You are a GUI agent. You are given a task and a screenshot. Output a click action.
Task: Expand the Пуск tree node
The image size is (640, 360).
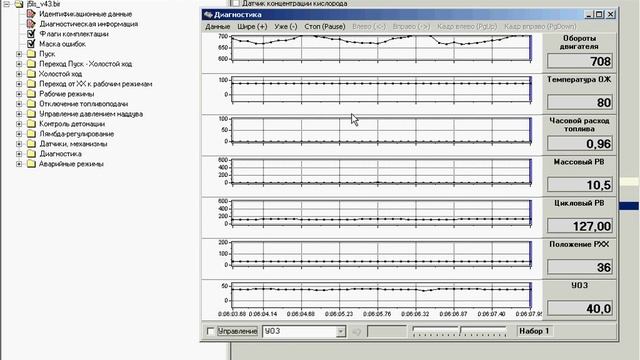pyautogui.click(x=19, y=54)
